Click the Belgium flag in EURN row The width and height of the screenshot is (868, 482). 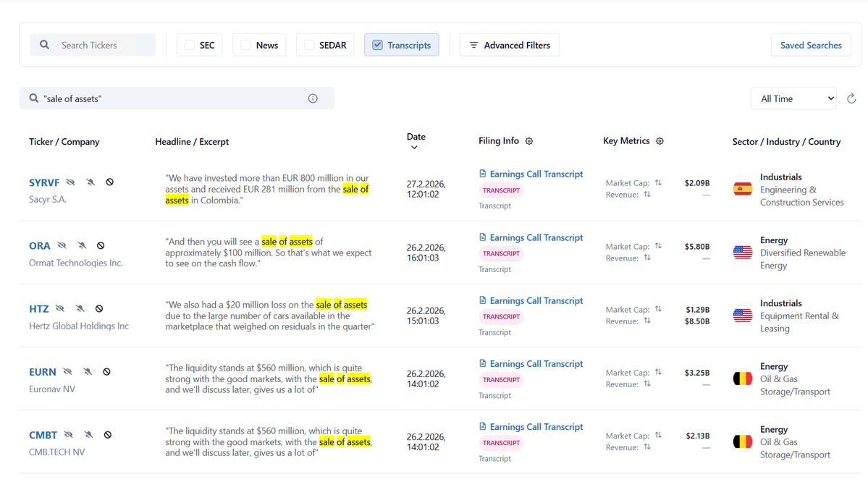click(x=742, y=379)
